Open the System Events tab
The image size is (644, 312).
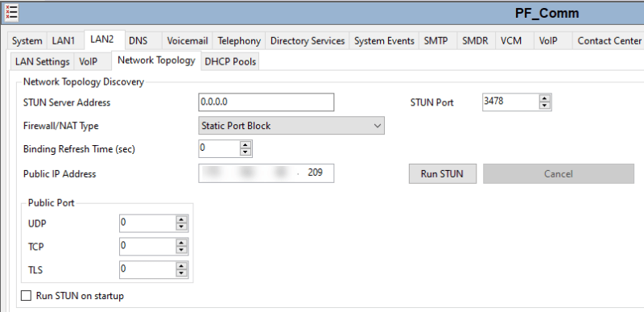point(384,41)
